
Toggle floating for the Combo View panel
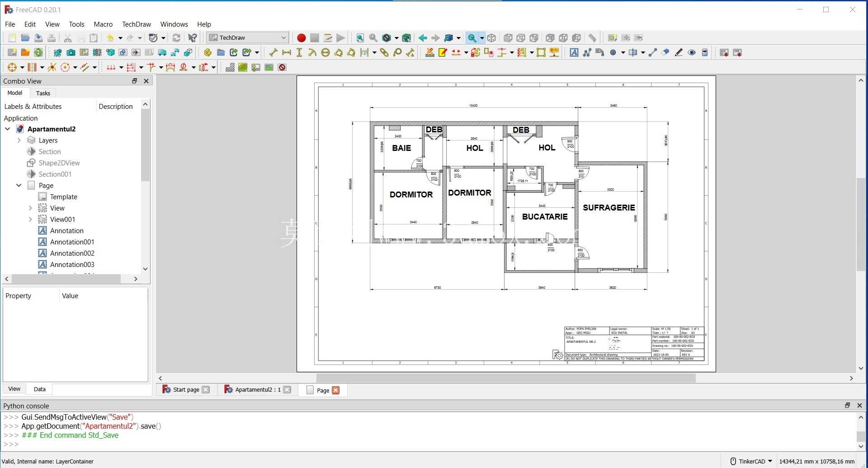(134, 81)
